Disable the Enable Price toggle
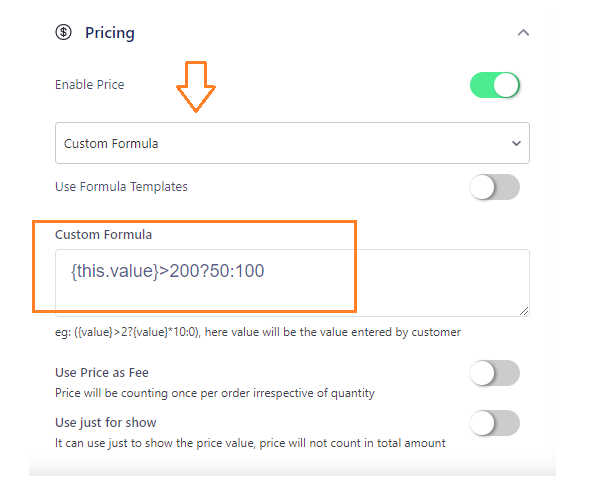 [x=495, y=85]
